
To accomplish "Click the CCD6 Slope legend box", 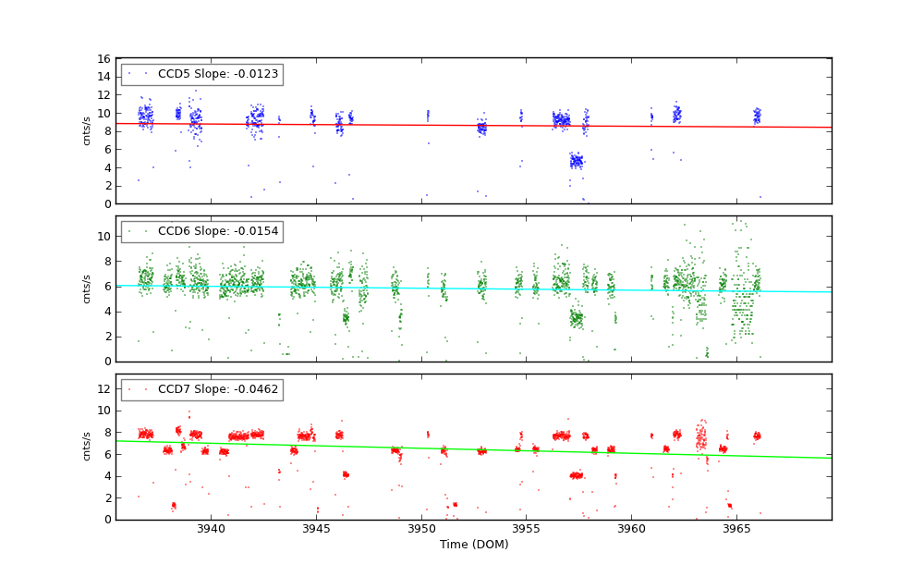I will pyautogui.click(x=201, y=231).
